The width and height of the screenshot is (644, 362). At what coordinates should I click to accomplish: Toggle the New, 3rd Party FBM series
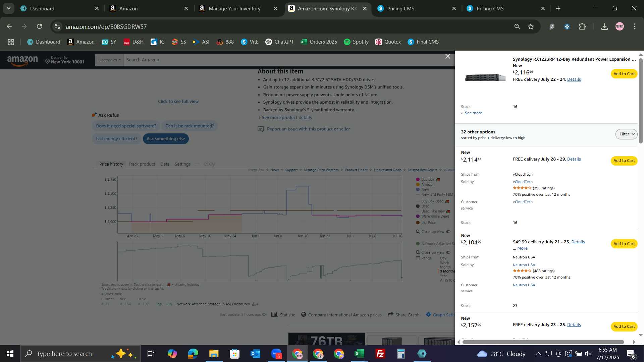click(x=434, y=194)
